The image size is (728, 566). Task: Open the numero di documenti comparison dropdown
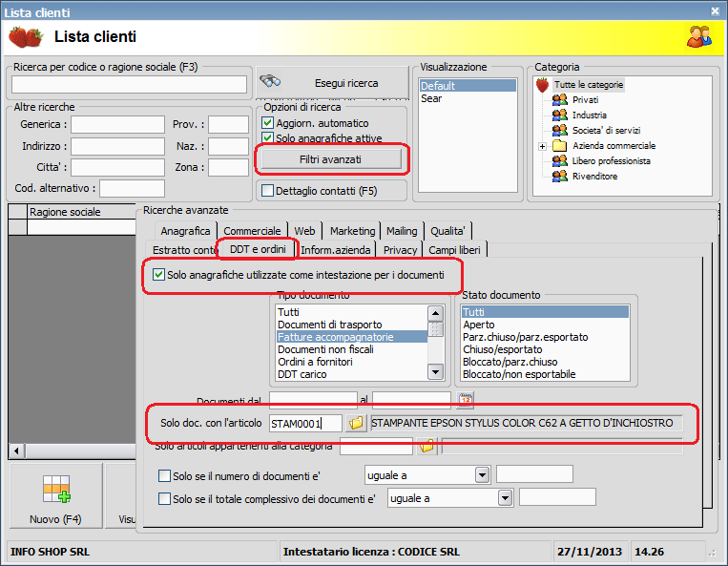coord(483,475)
